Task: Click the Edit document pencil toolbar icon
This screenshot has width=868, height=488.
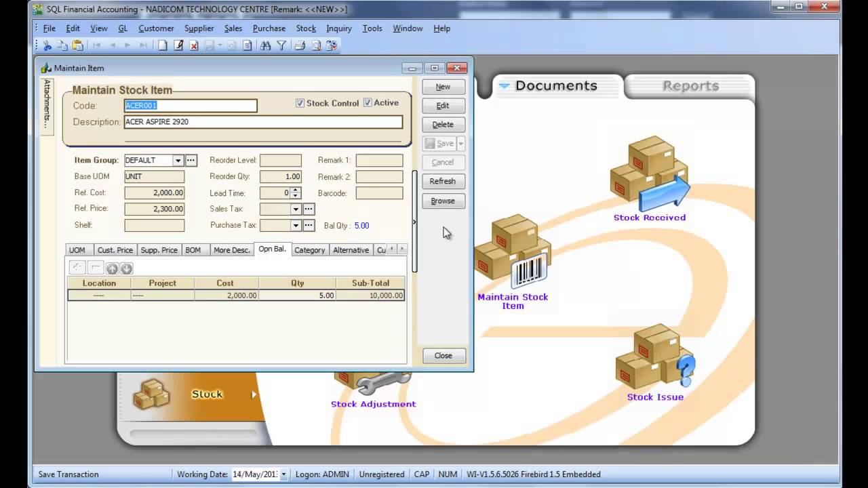Action: tap(178, 45)
